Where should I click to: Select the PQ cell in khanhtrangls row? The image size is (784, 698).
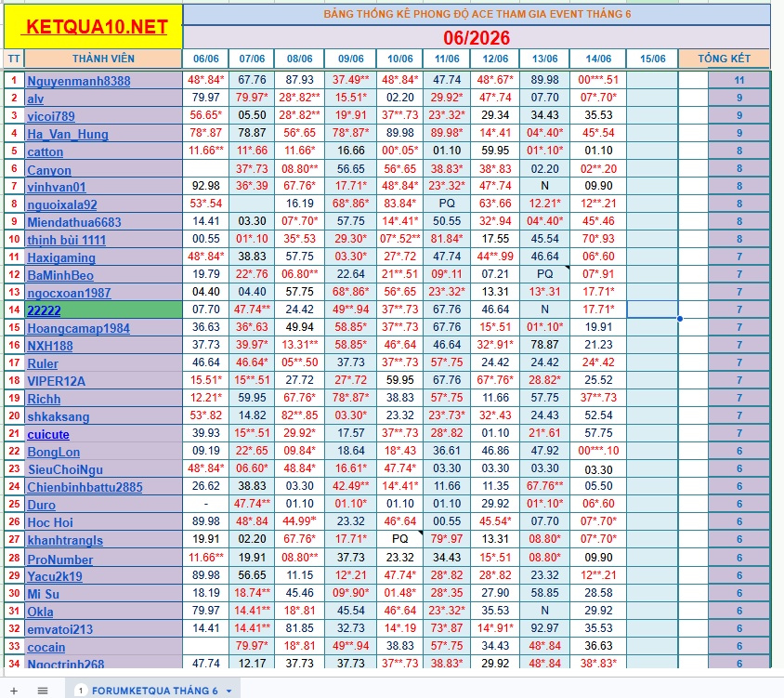coord(400,539)
